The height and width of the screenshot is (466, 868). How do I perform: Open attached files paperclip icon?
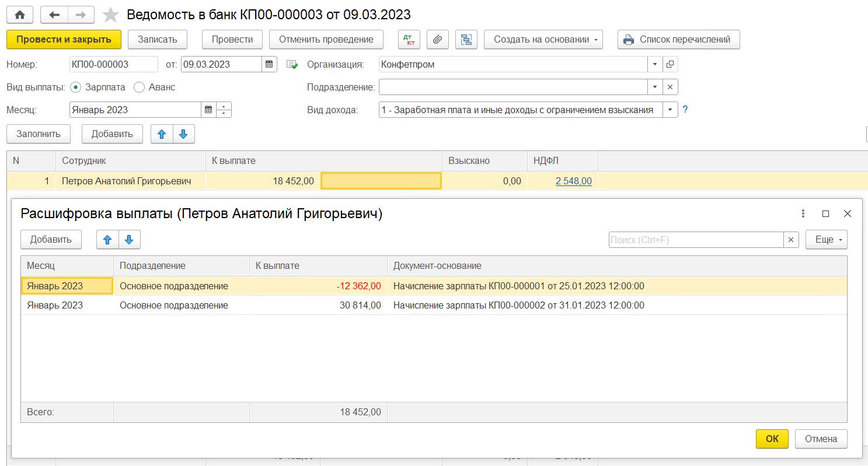437,40
